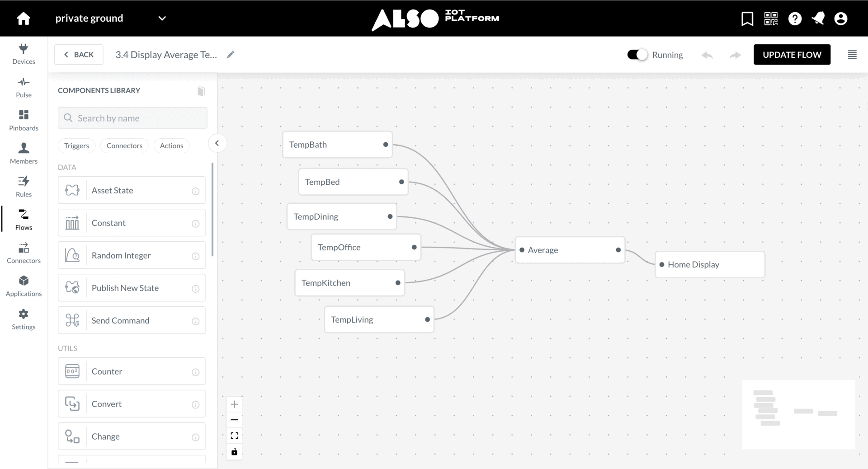
Task: Open the QR code scanner icon
Action: [770, 19]
